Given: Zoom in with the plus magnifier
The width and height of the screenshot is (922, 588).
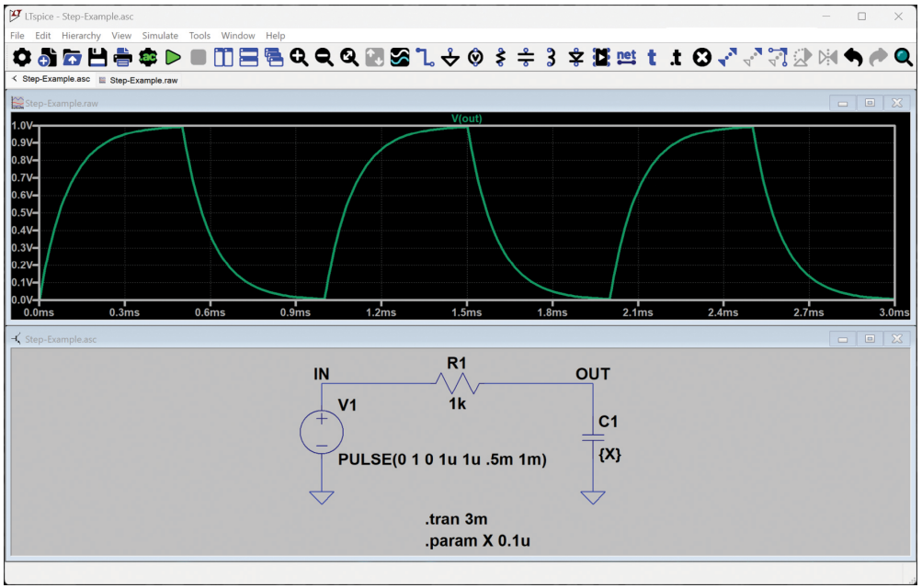Looking at the screenshot, I should (x=299, y=58).
